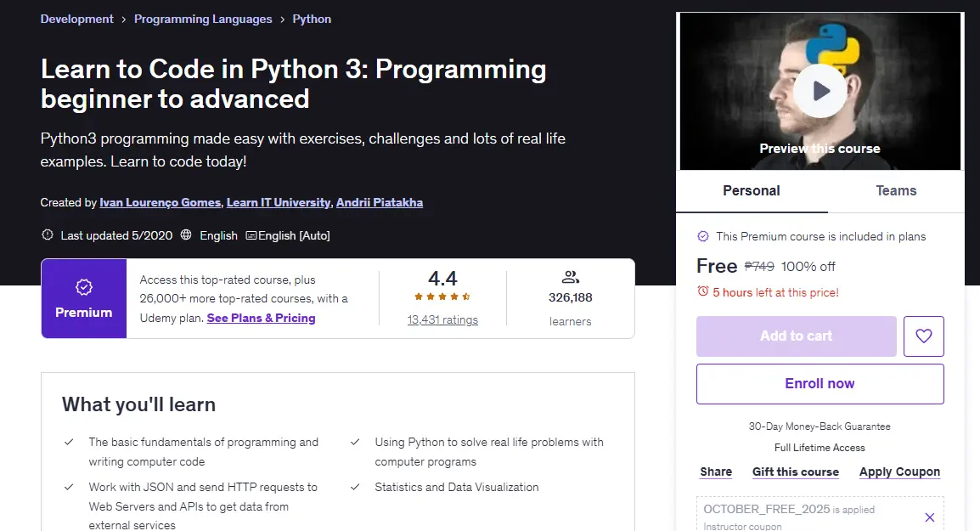Switch to the Teams tab
The height and width of the screenshot is (531, 980).
[x=896, y=191]
